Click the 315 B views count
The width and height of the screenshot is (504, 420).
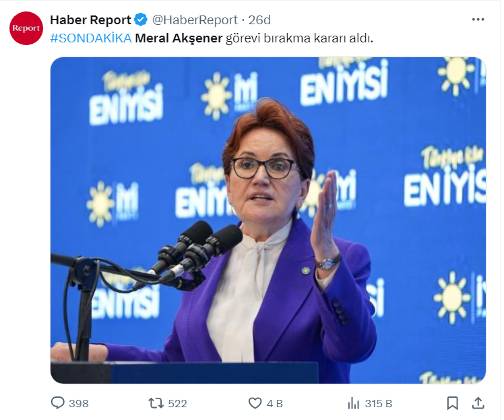[378, 404]
